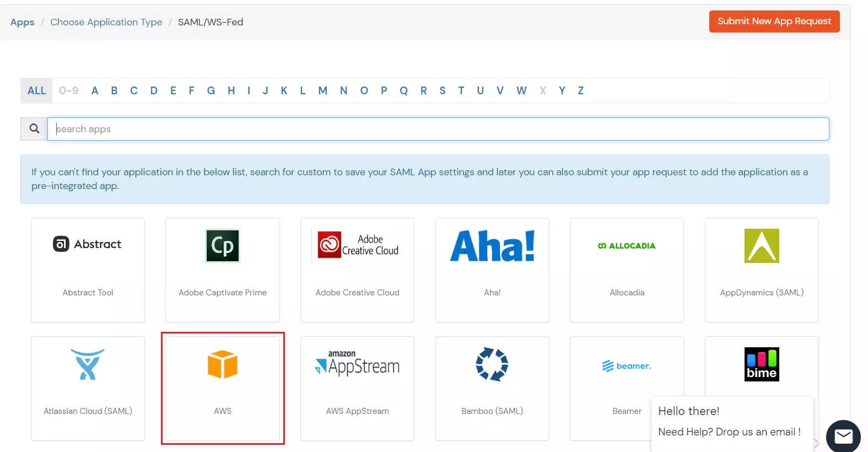Filter apps by ALL tab
This screenshot has width=868, height=452.
[x=37, y=90]
